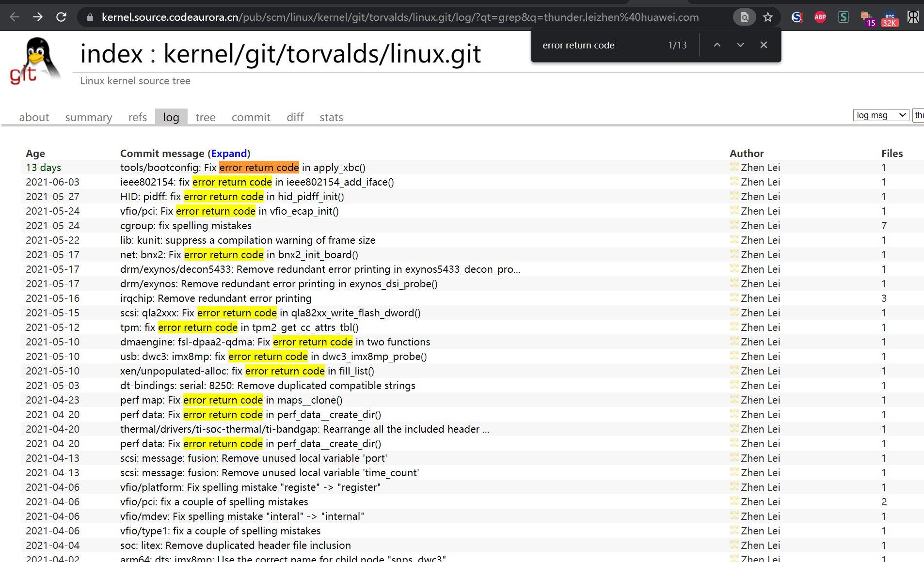Open the blue S browser extension
The image size is (924, 562).
tap(797, 17)
